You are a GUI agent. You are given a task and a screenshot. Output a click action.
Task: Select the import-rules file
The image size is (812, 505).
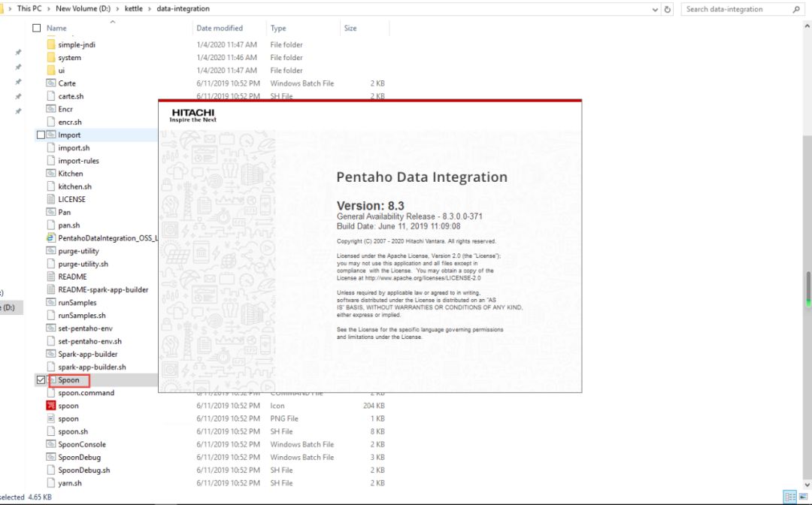point(78,161)
